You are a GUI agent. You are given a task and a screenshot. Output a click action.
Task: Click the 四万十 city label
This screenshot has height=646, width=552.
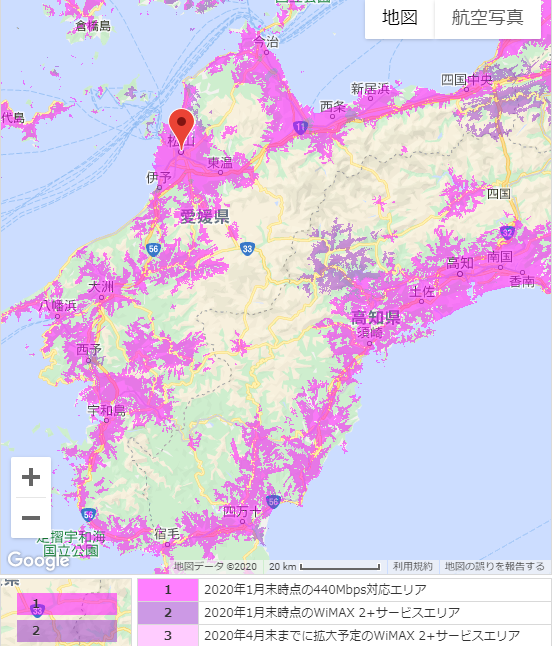click(242, 512)
